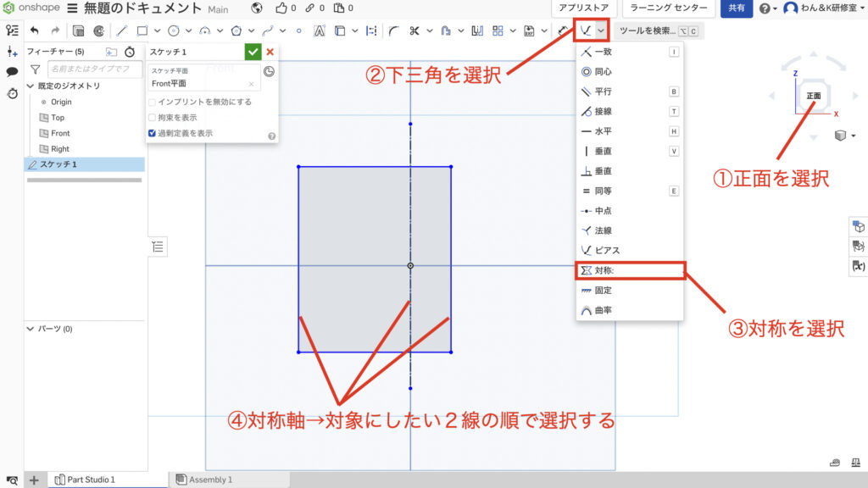Image resolution: width=868 pixels, height=488 pixels.
Task: Choose 接線 constraint from menu
Action: pyautogui.click(x=630, y=111)
